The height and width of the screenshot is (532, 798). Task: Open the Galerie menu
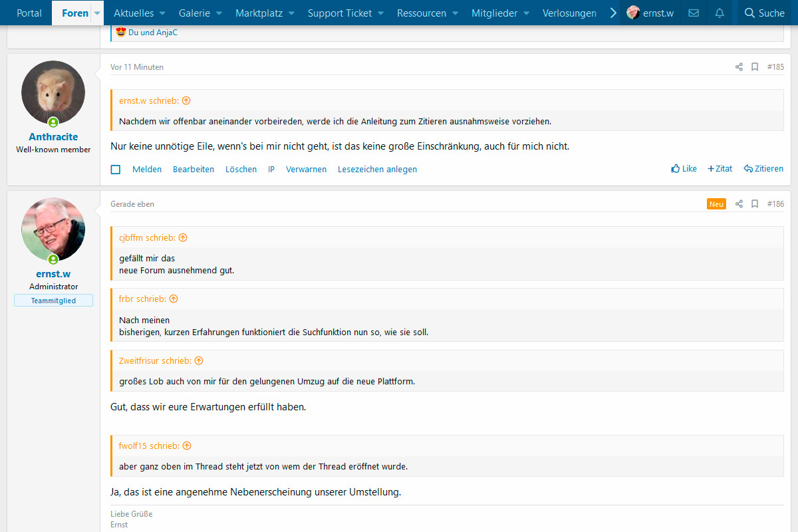[194, 13]
